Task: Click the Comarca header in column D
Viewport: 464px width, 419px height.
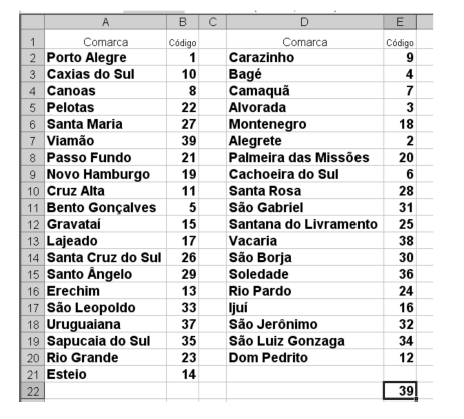Action: coord(305,42)
